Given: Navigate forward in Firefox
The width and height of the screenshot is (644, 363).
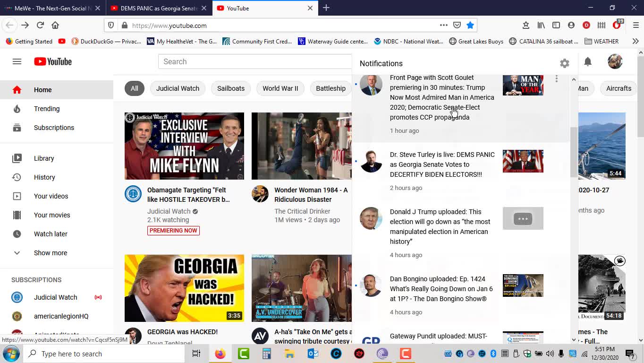Looking at the screenshot, I should (25, 26).
